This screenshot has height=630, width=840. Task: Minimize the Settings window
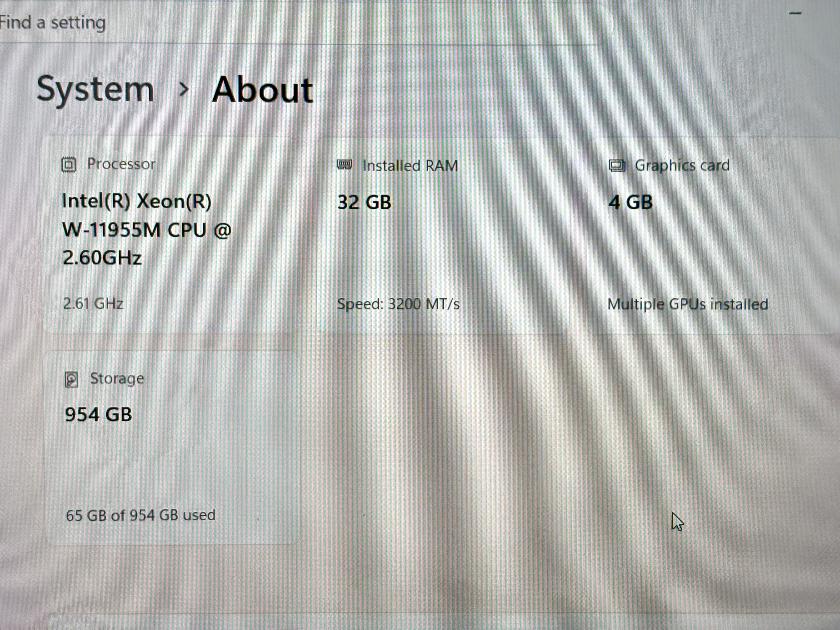[x=795, y=13]
